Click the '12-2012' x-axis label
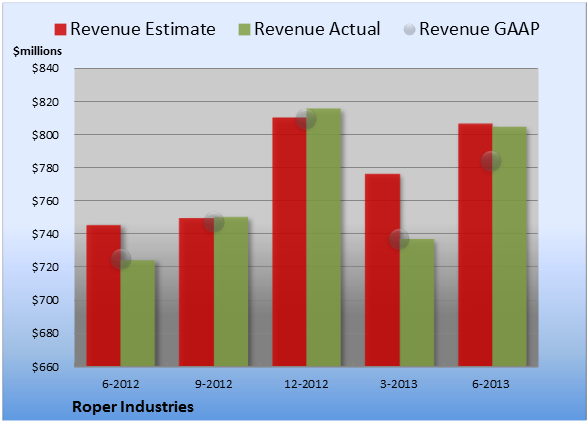588x422 pixels. click(306, 384)
